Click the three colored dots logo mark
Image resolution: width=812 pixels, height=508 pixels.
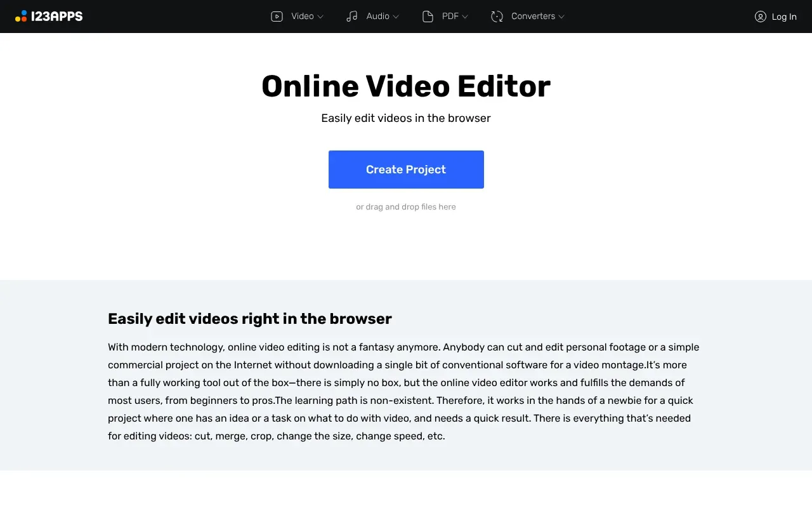(x=21, y=16)
